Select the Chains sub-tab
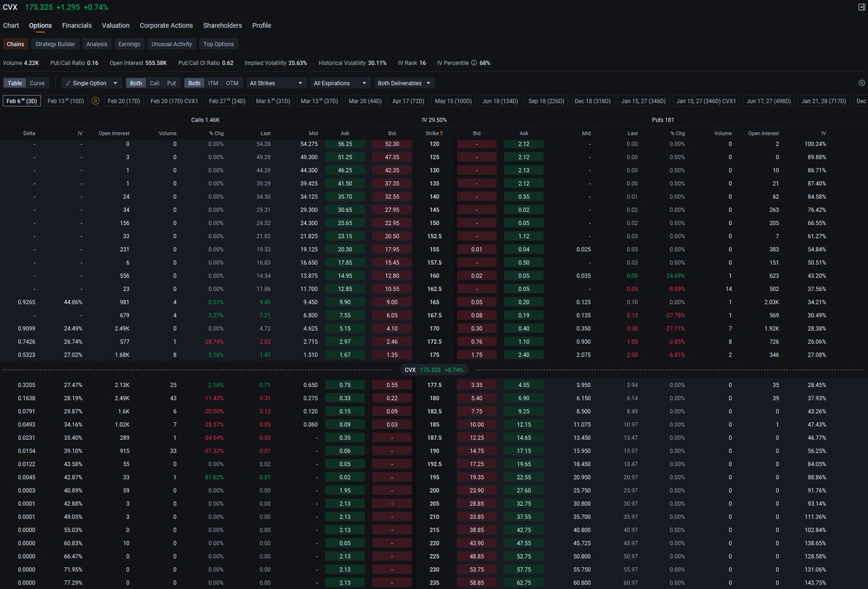868x589 pixels. [15, 44]
